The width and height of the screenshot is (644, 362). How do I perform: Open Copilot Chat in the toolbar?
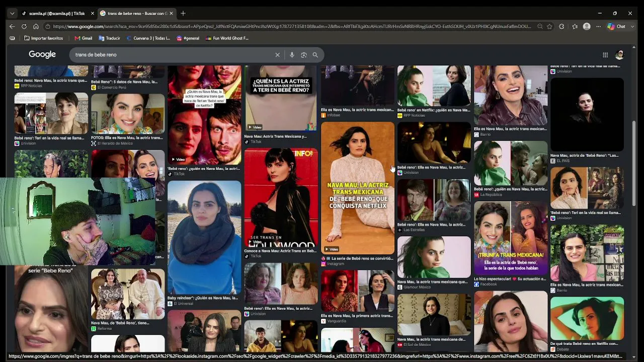(616, 27)
